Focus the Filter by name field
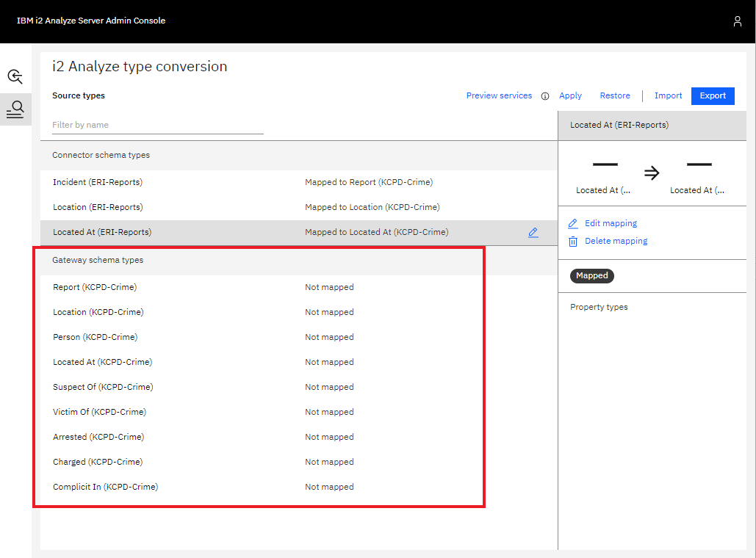756x558 pixels. (157, 125)
